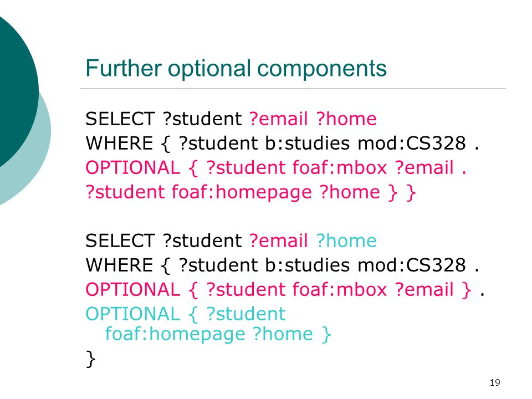Viewport: 532px width, 399px height.
Task: Click the slide title 'Further optional components'
Action: tap(236, 69)
